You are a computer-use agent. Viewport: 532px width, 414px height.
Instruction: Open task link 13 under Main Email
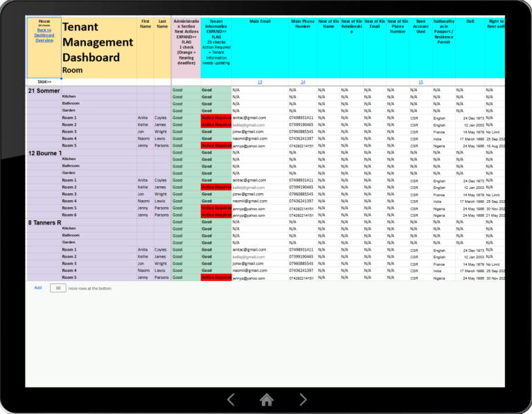point(260,82)
